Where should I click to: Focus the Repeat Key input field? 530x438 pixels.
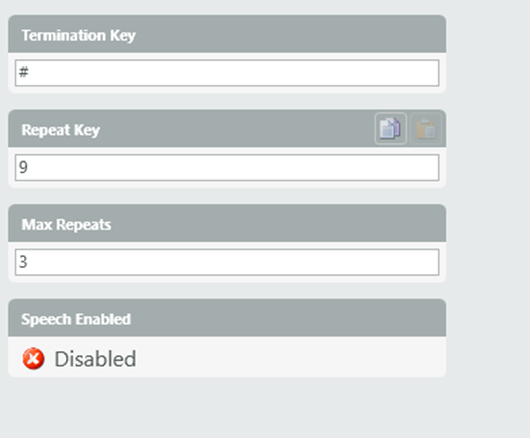(227, 167)
